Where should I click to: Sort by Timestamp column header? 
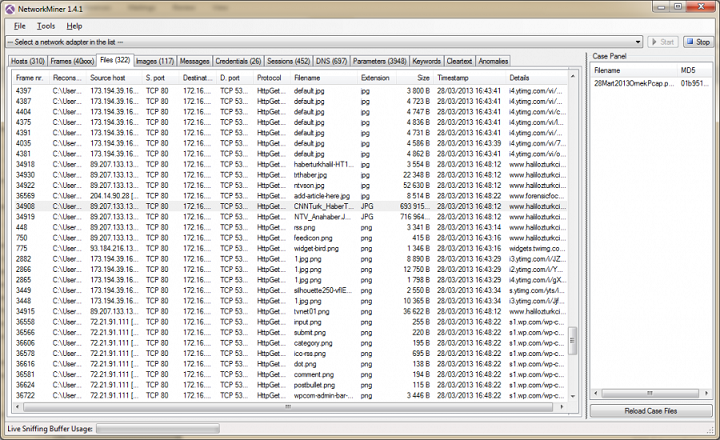click(469, 78)
